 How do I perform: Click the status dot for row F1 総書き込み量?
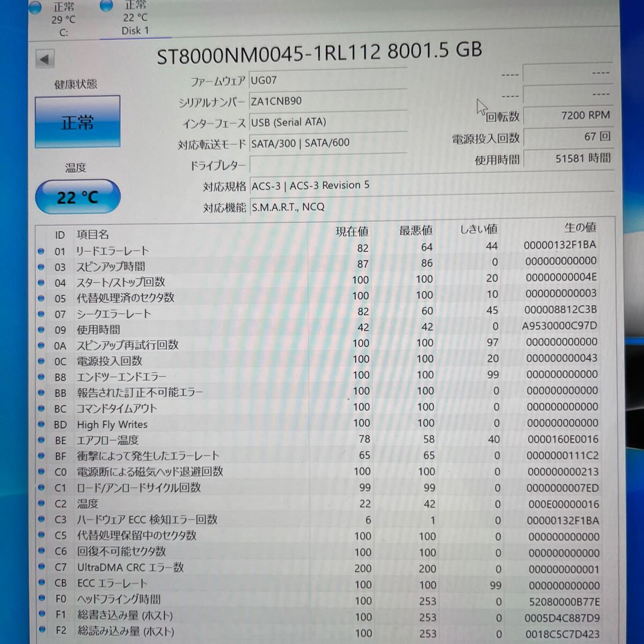tap(41, 614)
